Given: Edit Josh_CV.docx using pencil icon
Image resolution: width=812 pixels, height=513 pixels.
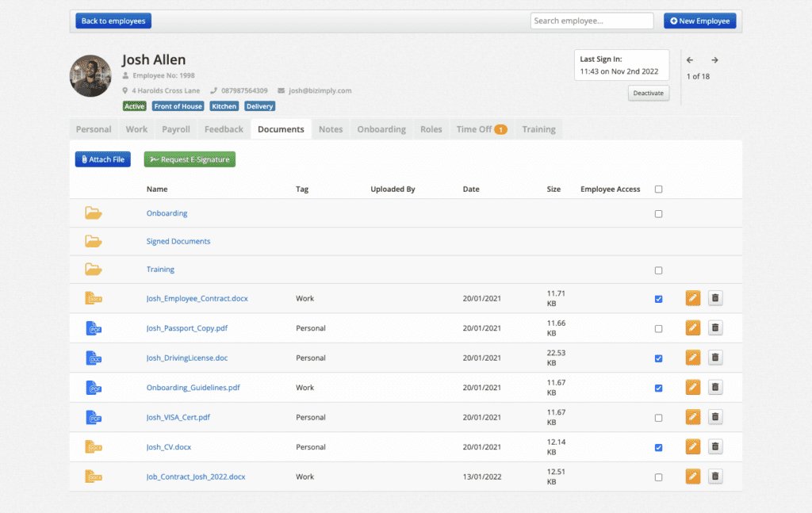Looking at the screenshot, I should (693, 447).
